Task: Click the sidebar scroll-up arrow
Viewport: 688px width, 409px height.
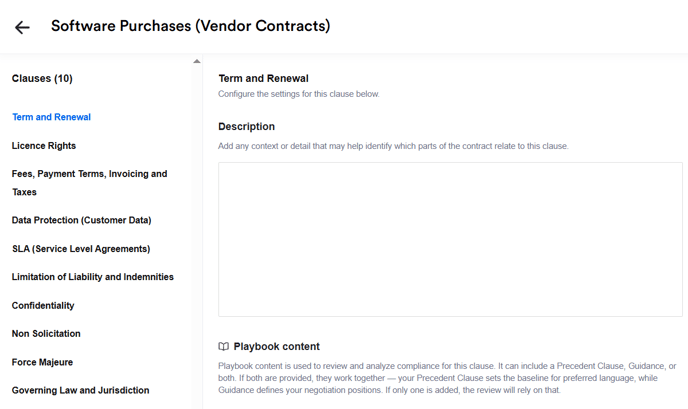Action: 196,62
